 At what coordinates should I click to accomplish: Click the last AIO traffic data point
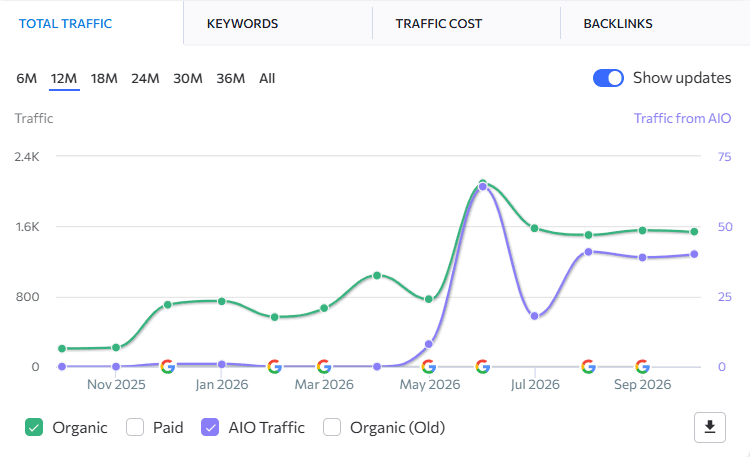(694, 254)
